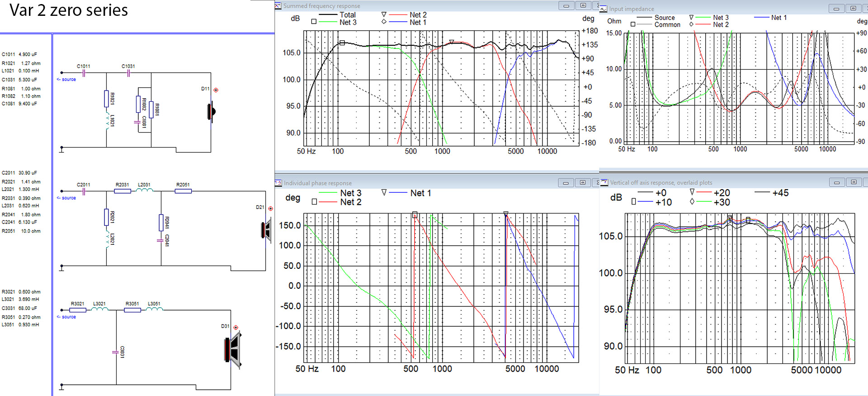Select the D31 woofer driver symbol
This screenshot has width=868, height=396.
233,349
